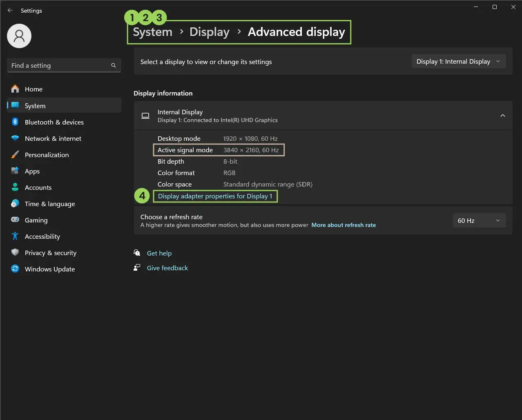Open Bluetooth & devices settings
This screenshot has width=522, height=420.
click(64, 122)
